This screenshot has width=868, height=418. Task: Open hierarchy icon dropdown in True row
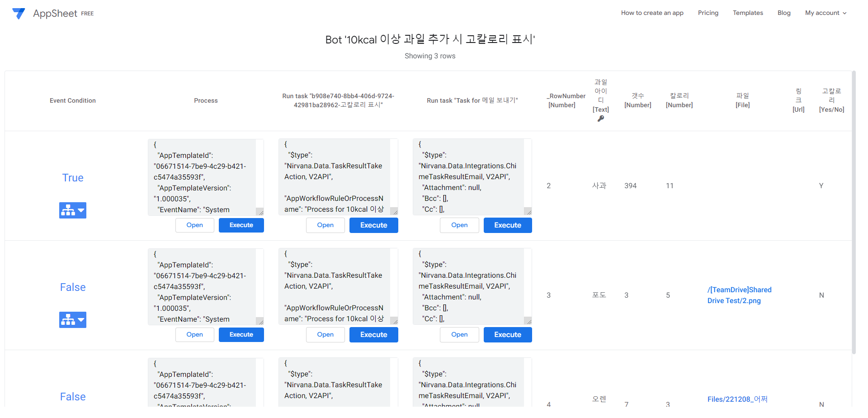pyautogui.click(x=73, y=210)
